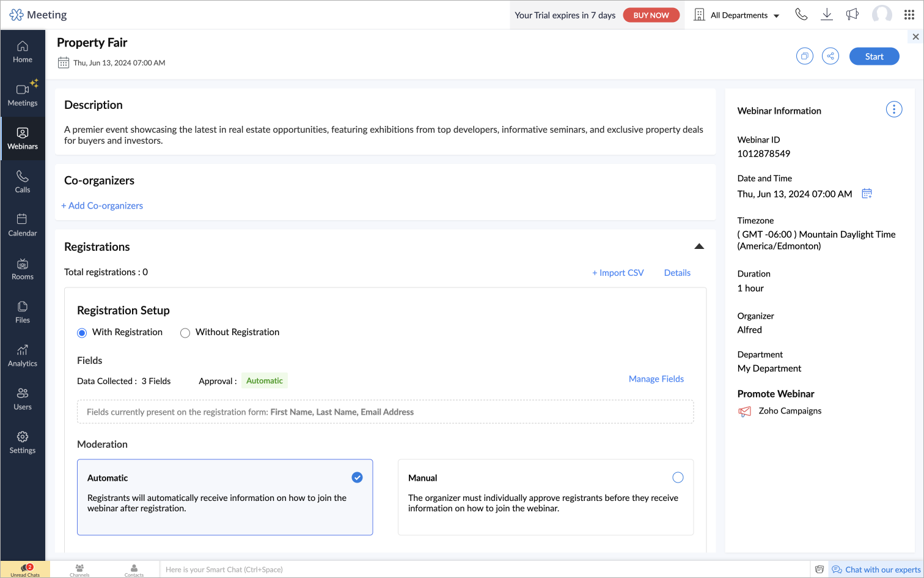Click the share webinar icon

click(x=830, y=56)
